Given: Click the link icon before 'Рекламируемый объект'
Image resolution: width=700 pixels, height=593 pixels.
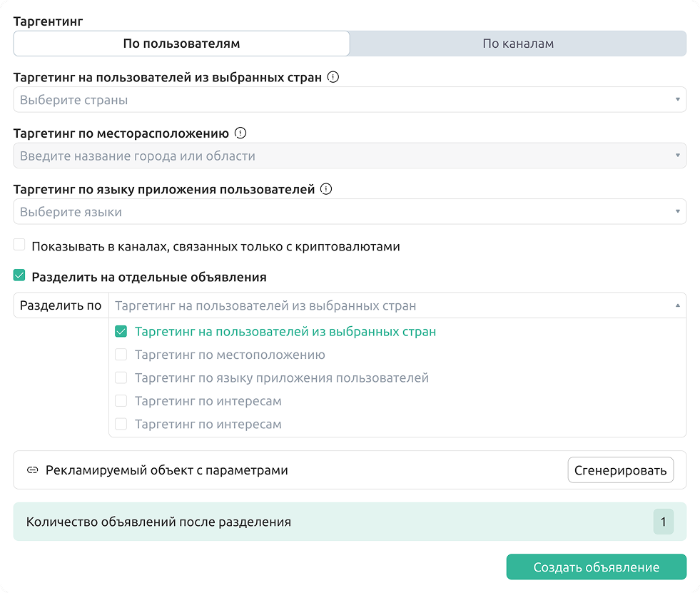Looking at the screenshot, I should click(x=32, y=470).
